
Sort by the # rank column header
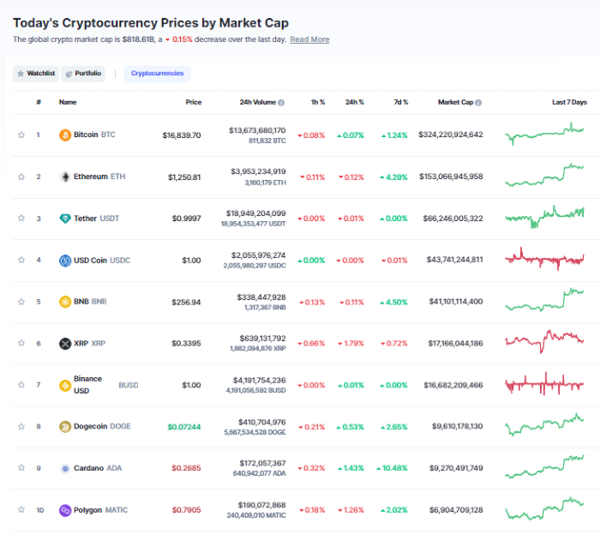pyautogui.click(x=39, y=102)
